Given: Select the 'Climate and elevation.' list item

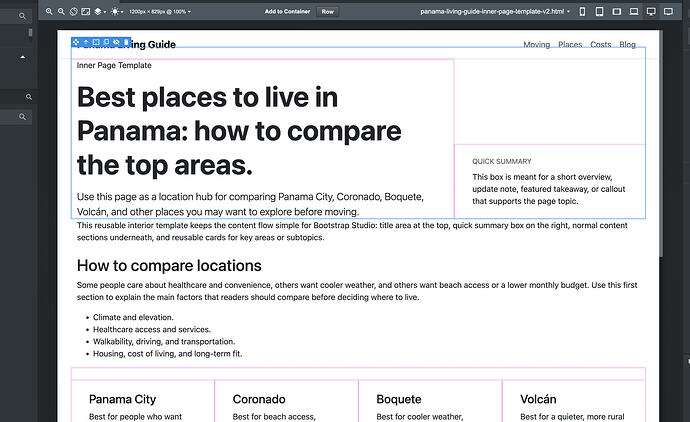Looking at the screenshot, I should [x=133, y=317].
